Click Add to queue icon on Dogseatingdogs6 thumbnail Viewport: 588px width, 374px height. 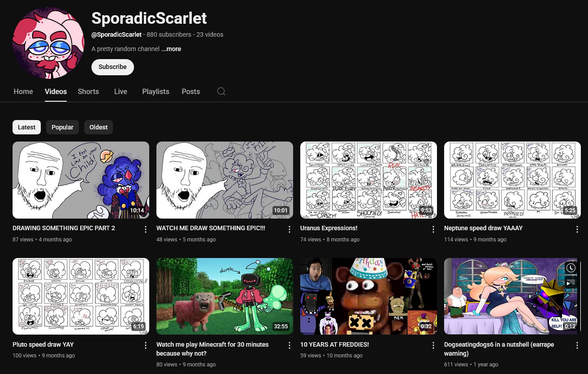pyautogui.click(x=571, y=283)
